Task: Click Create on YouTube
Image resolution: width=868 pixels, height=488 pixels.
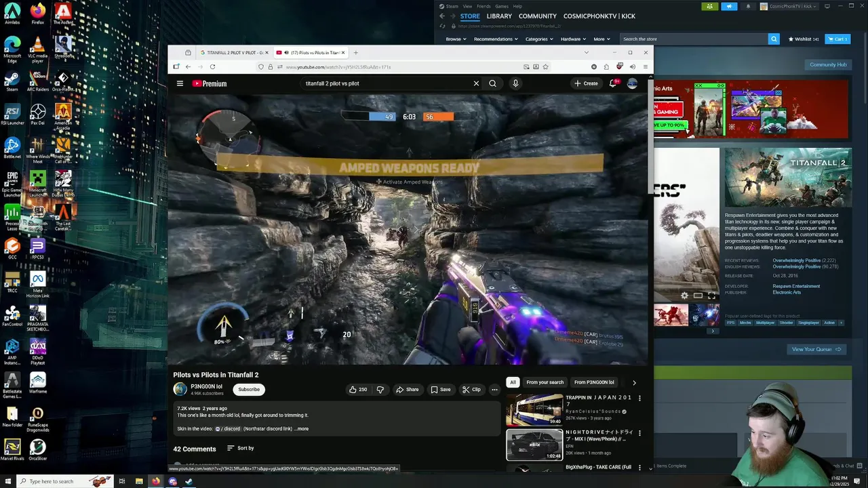Action: (586, 83)
